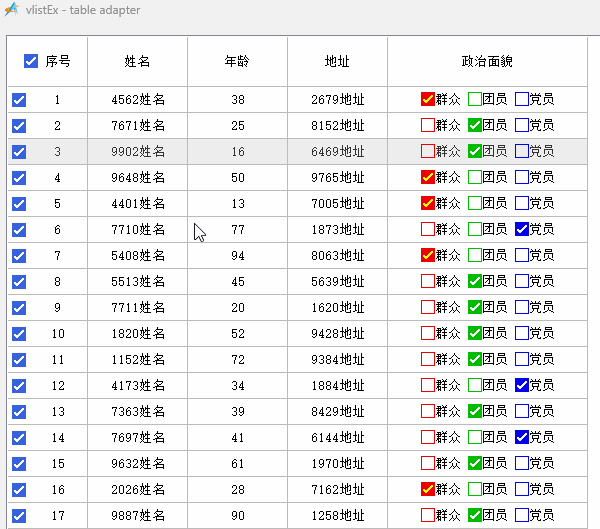
Task: Check 群众 in row 10
Action: [x=427, y=333]
